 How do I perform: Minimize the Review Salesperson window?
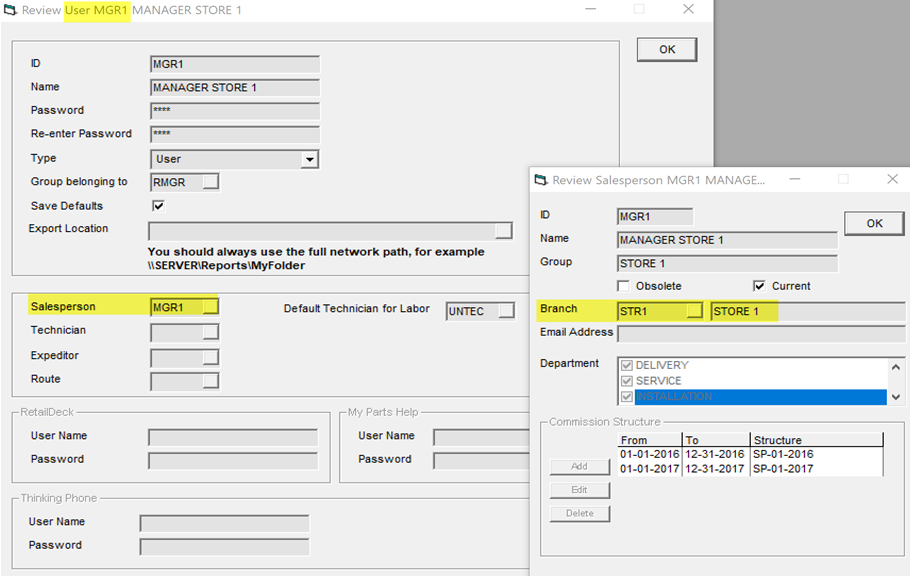(x=795, y=179)
